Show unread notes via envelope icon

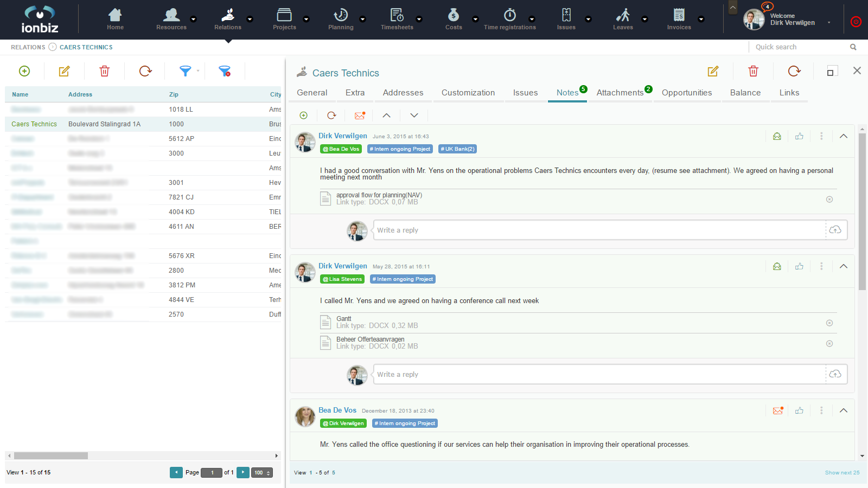[x=360, y=115]
